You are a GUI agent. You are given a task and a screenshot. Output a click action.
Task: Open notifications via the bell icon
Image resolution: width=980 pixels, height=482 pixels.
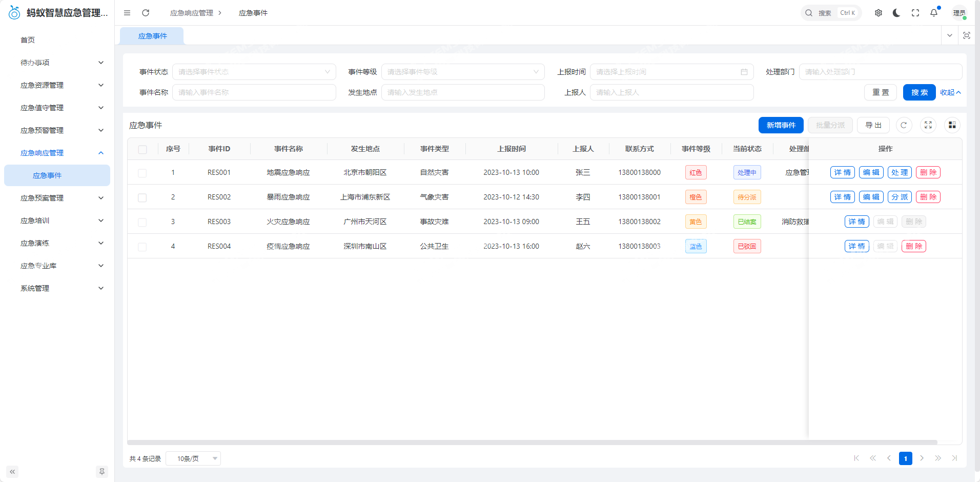coord(934,13)
